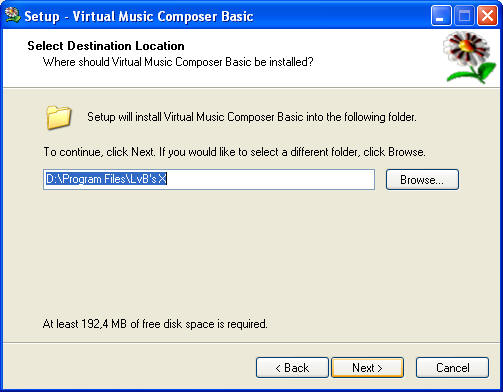This screenshot has width=503, height=392.
Task: Click "At least 192,4 MB" disk space text
Action: (155, 324)
